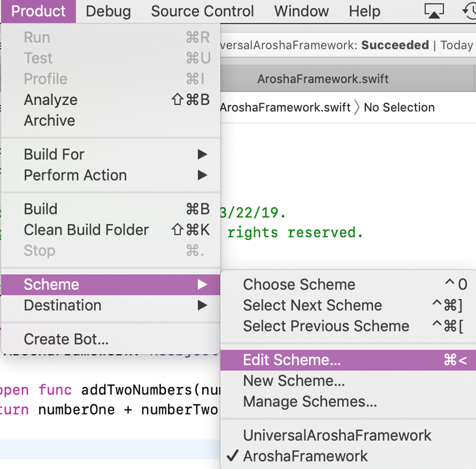Open the Window menu

tap(301, 11)
